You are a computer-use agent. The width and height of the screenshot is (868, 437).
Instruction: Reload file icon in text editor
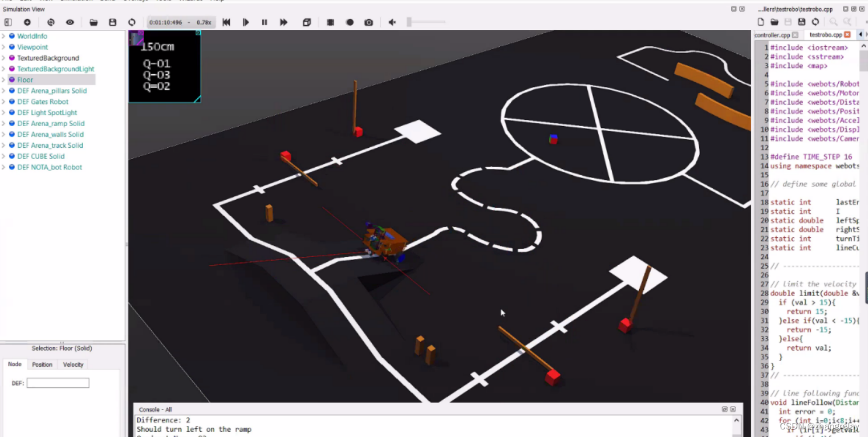click(815, 22)
